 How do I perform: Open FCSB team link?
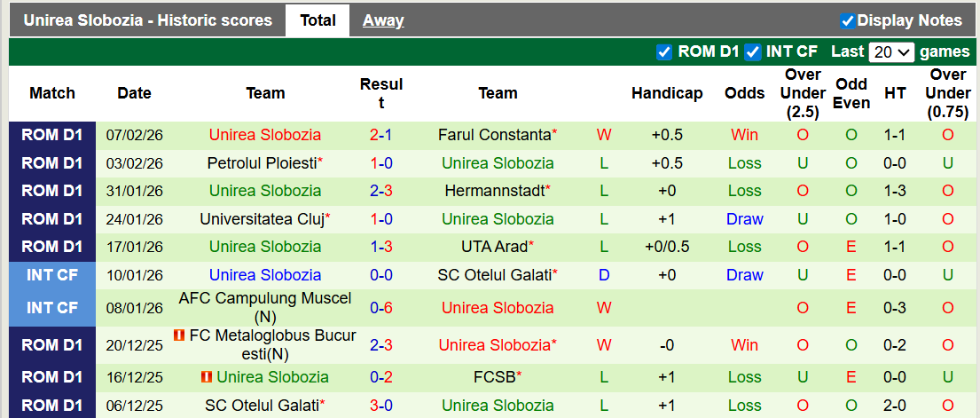[x=494, y=377]
